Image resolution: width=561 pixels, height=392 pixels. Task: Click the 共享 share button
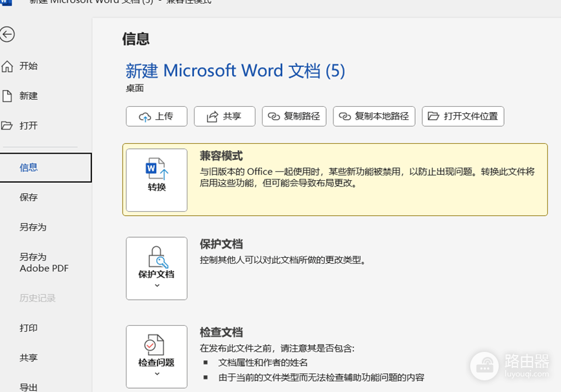pyautogui.click(x=224, y=117)
